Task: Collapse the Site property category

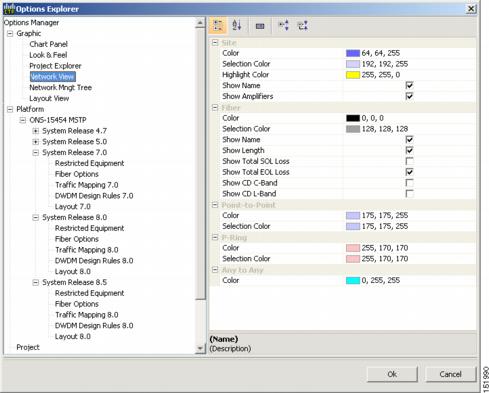Action: pyautogui.click(x=215, y=43)
